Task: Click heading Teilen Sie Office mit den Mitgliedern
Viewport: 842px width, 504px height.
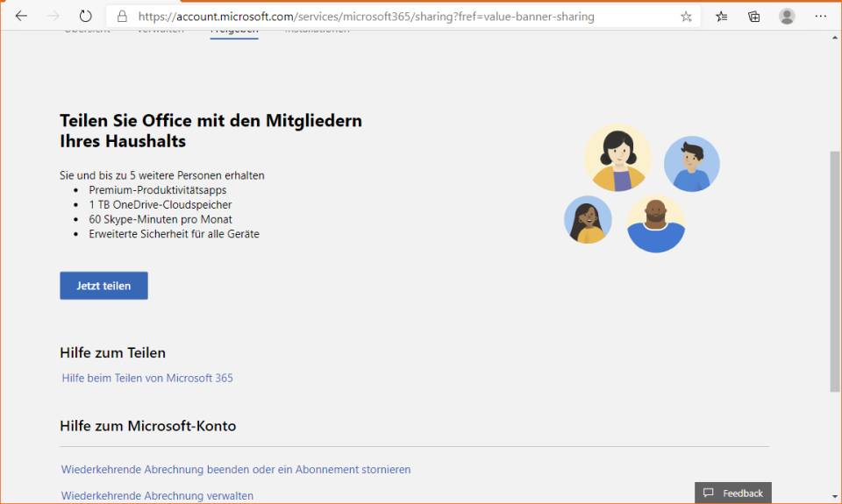Action: point(210,131)
